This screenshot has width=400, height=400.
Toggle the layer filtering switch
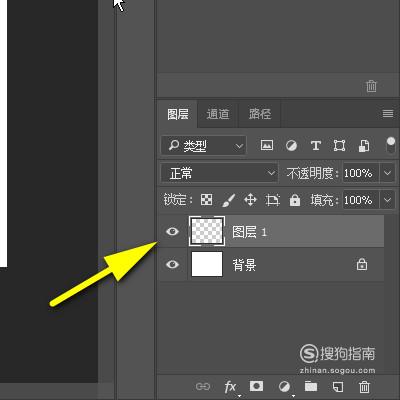(x=391, y=145)
